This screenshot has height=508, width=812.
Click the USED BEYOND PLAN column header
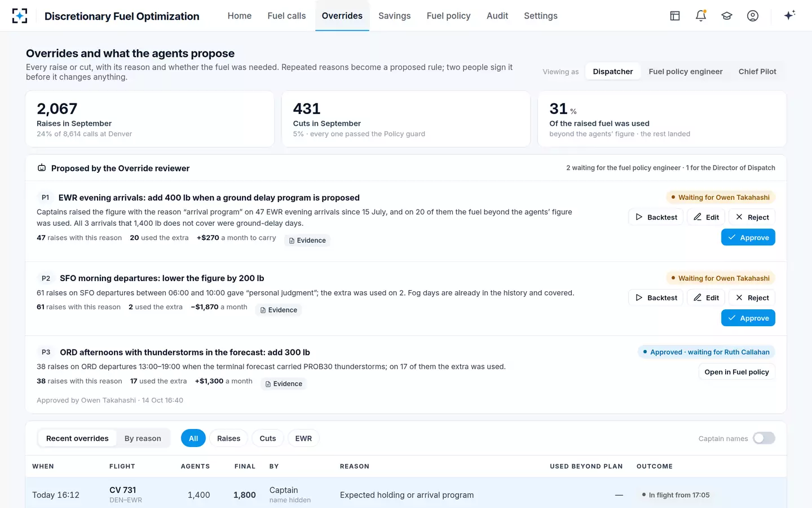pos(586,466)
